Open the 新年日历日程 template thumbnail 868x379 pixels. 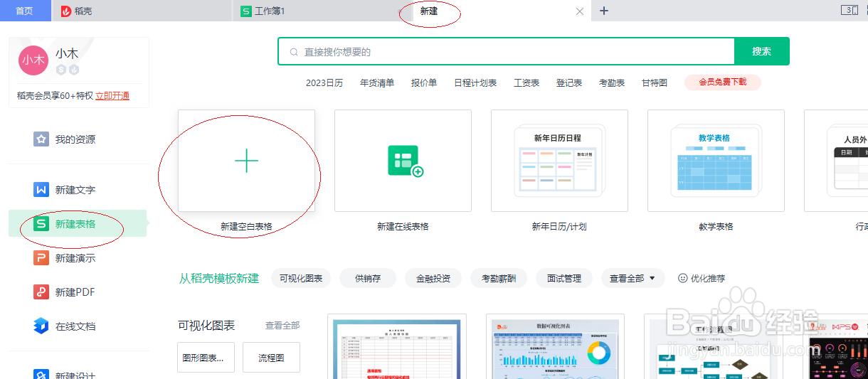pos(559,161)
